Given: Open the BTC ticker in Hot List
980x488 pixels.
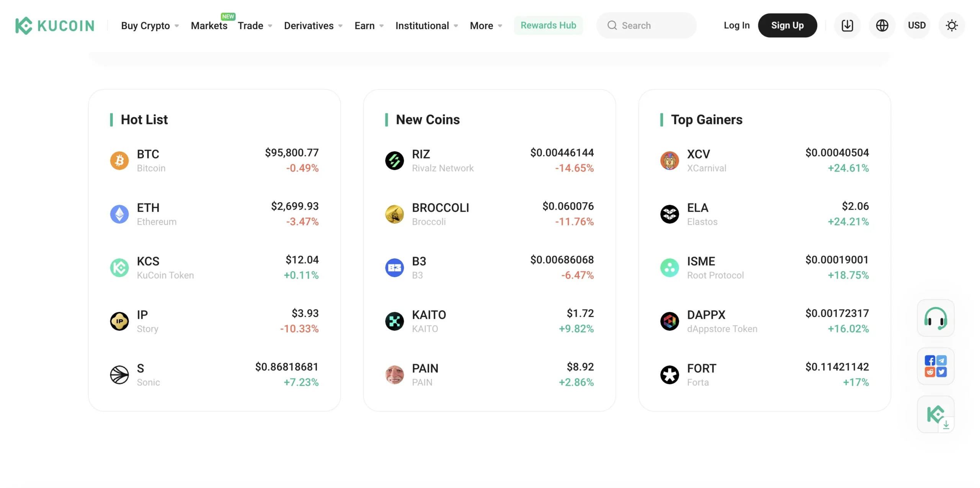Looking at the screenshot, I should (148, 154).
